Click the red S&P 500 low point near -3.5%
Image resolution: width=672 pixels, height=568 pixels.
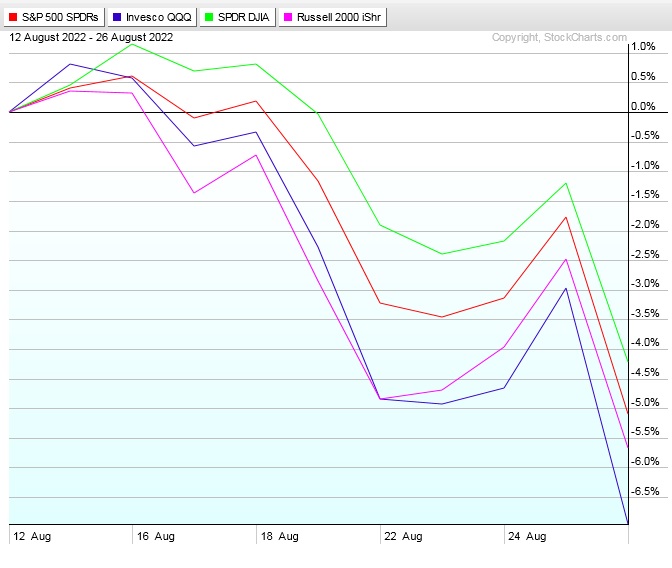pos(442,317)
